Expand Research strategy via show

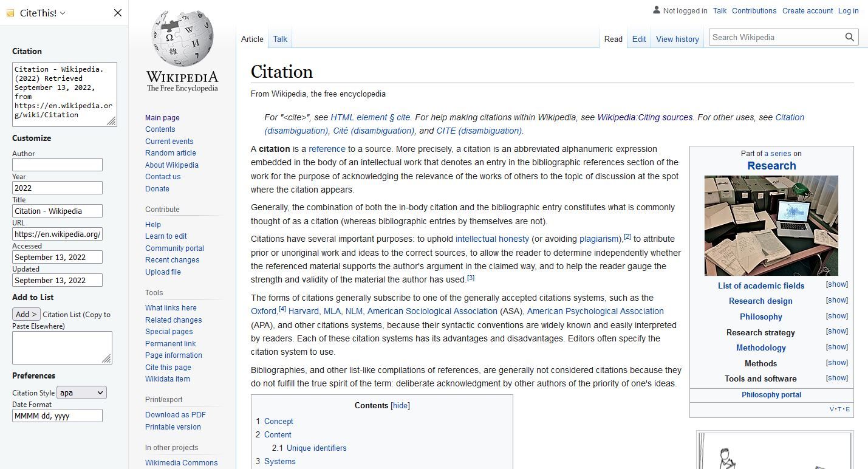(836, 331)
